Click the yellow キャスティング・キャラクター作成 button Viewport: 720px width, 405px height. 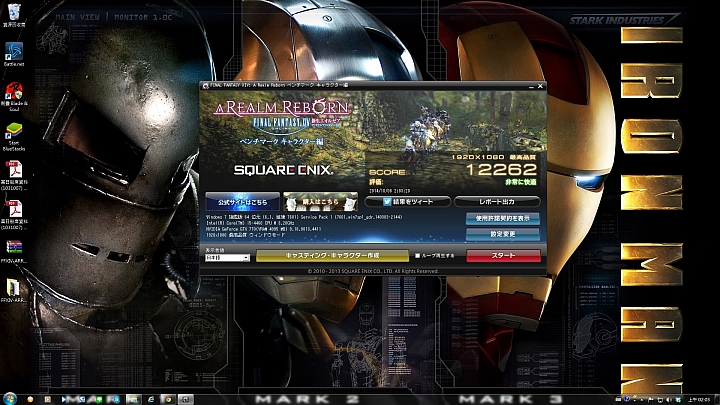pyautogui.click(x=332, y=256)
